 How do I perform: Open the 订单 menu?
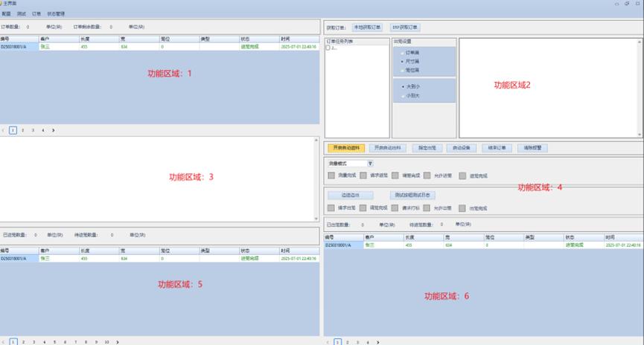point(36,14)
